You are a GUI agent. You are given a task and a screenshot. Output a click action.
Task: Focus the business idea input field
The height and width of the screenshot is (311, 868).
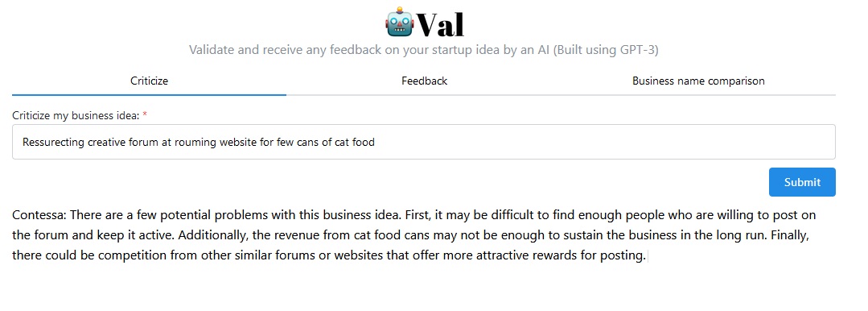coord(423,142)
